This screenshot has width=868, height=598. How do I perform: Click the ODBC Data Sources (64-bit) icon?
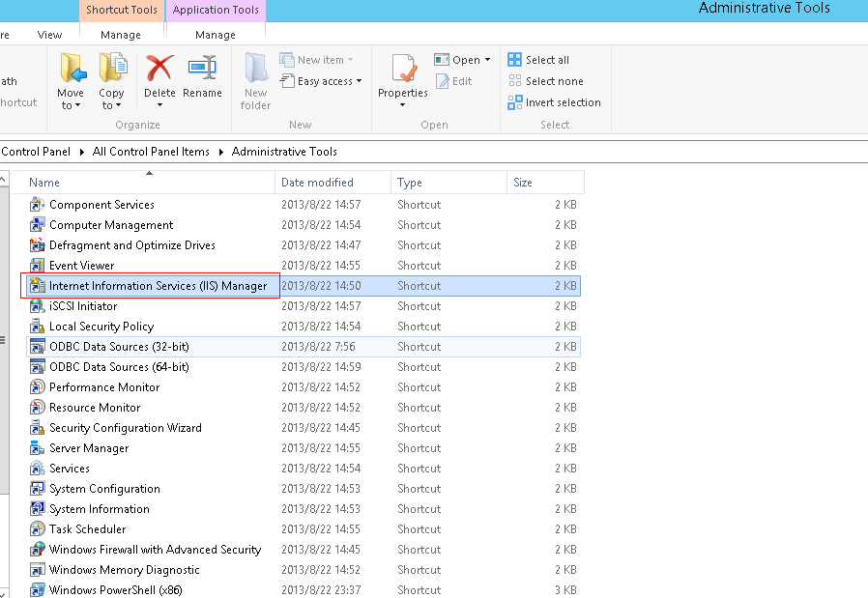pos(37,367)
